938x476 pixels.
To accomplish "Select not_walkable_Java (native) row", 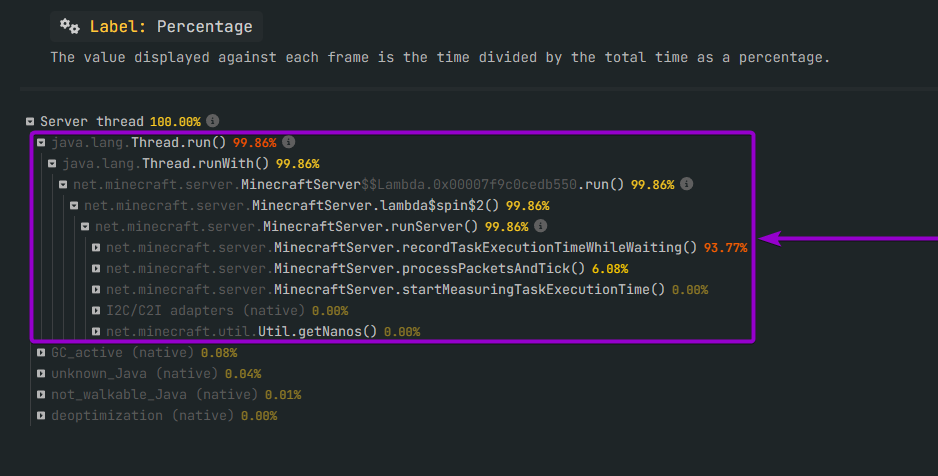I will point(154,395).
